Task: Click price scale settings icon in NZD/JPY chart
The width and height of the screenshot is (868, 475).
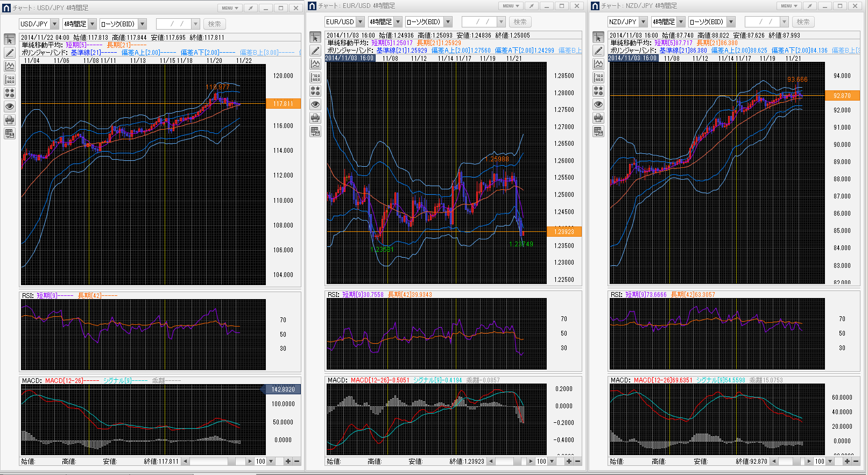Action: point(598,77)
